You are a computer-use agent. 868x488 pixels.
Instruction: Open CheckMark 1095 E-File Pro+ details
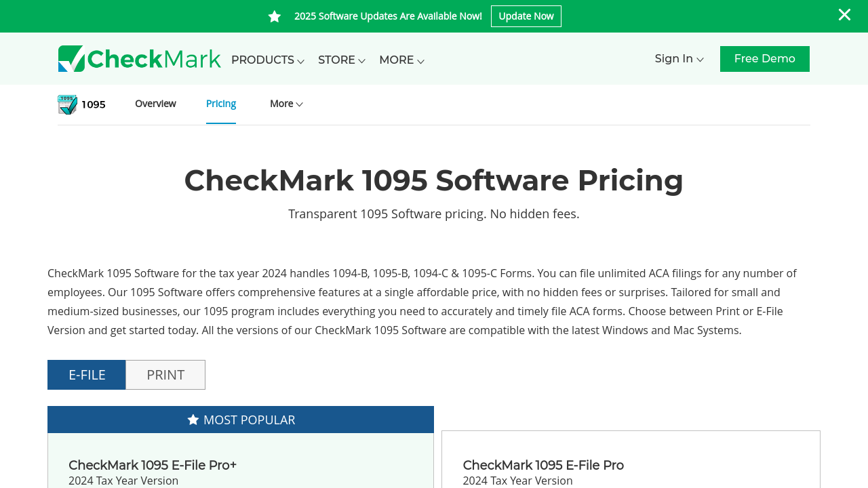[x=152, y=466]
